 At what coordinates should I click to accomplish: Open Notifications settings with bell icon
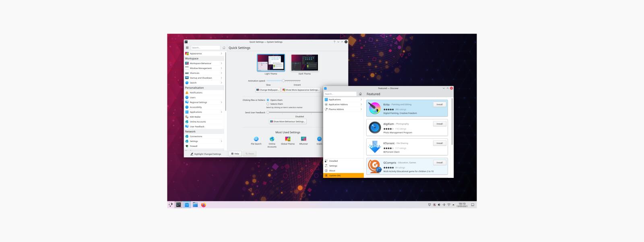coord(204,92)
